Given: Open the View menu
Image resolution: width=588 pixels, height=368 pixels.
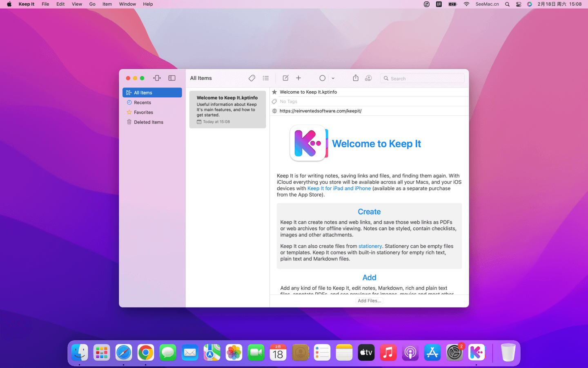Looking at the screenshot, I should 77,4.
